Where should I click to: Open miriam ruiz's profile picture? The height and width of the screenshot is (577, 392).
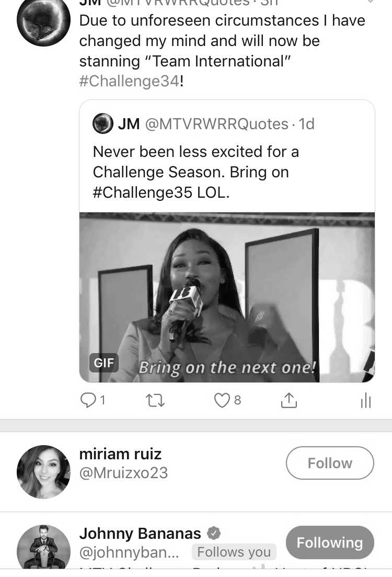click(x=43, y=472)
